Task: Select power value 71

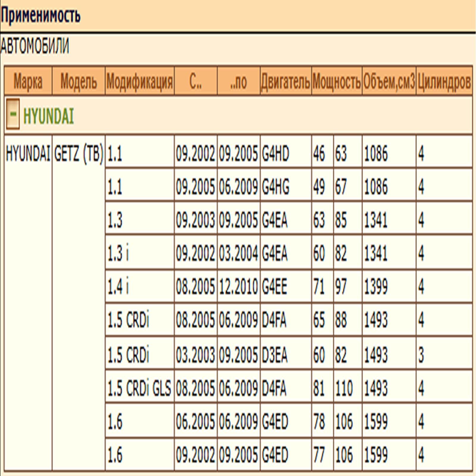Action: coord(322,286)
